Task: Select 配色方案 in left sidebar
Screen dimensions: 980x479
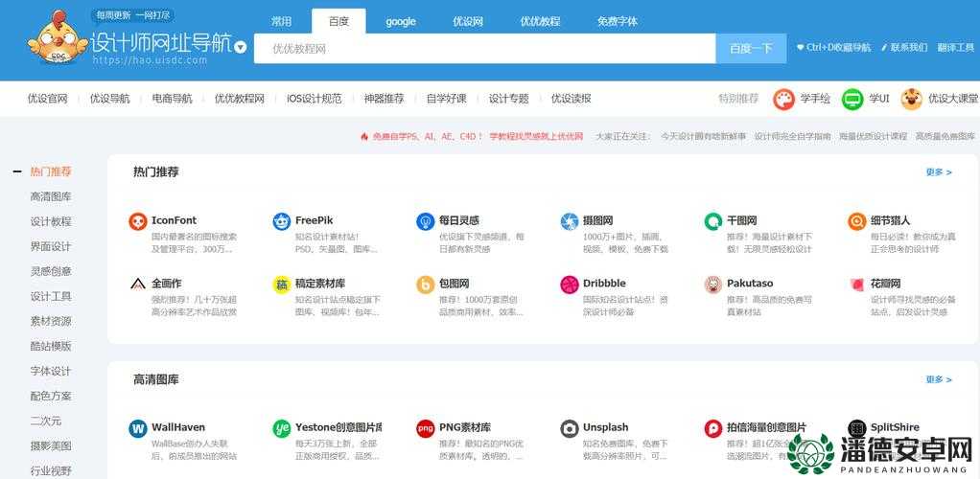Action: click(51, 396)
